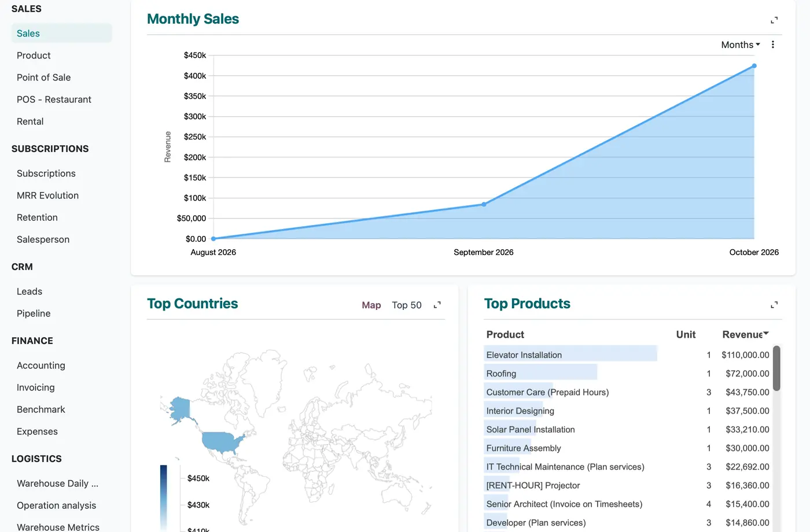Click the $72,000.00 revenue value
This screenshot has width=810, height=532.
coord(748,374)
